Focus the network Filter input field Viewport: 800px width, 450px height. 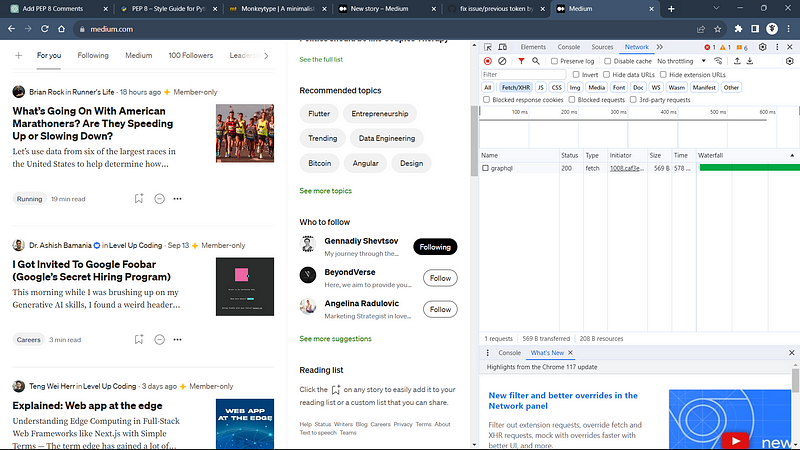523,74
